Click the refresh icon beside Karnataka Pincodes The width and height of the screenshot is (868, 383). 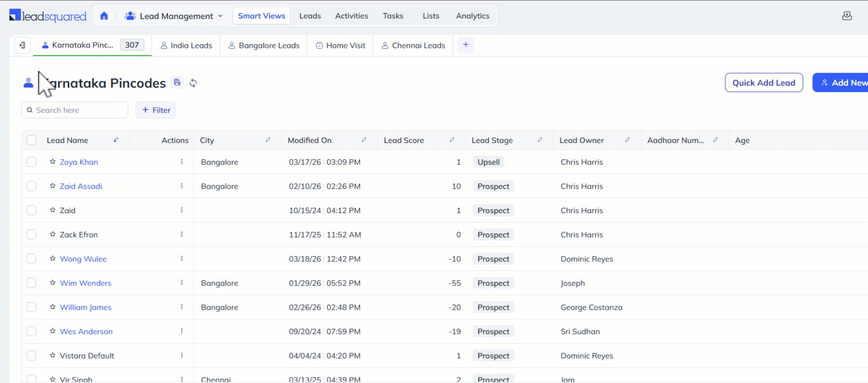193,83
